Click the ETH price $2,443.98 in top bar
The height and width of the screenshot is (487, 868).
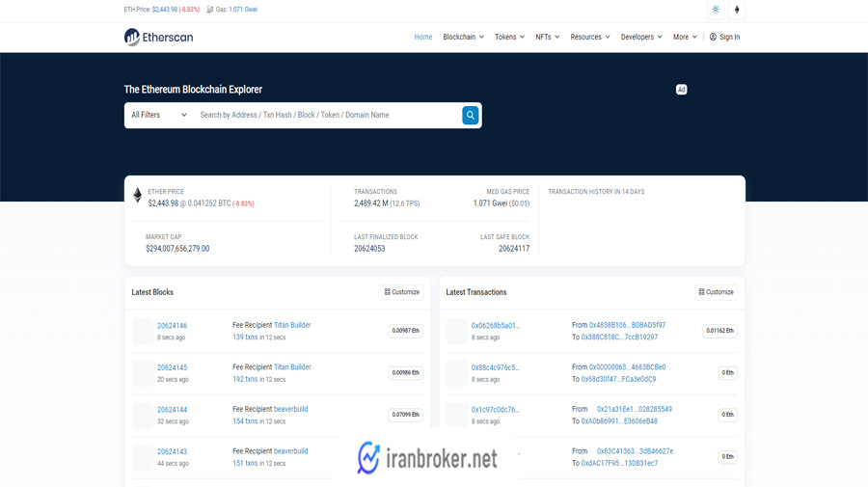[164, 10]
